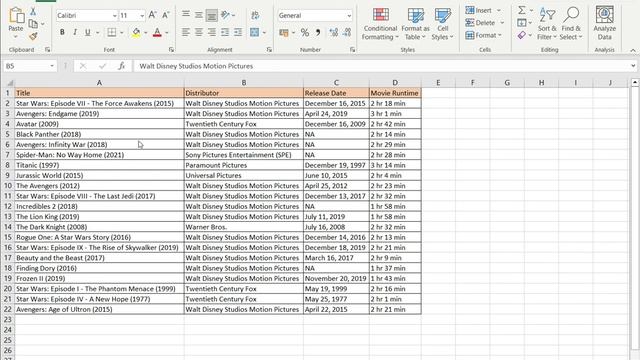Select the Paramount Pictures cell

click(x=244, y=165)
